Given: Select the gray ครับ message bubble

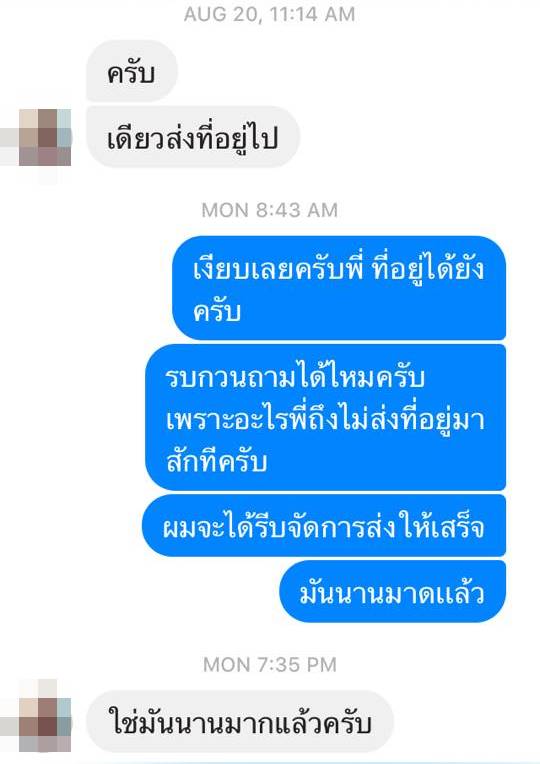Looking at the screenshot, I should 132,71.
